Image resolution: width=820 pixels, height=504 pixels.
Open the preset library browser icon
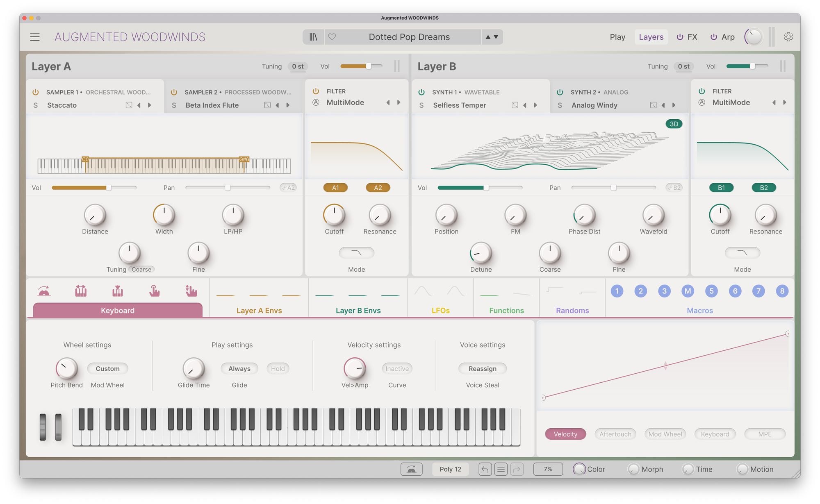pos(313,37)
